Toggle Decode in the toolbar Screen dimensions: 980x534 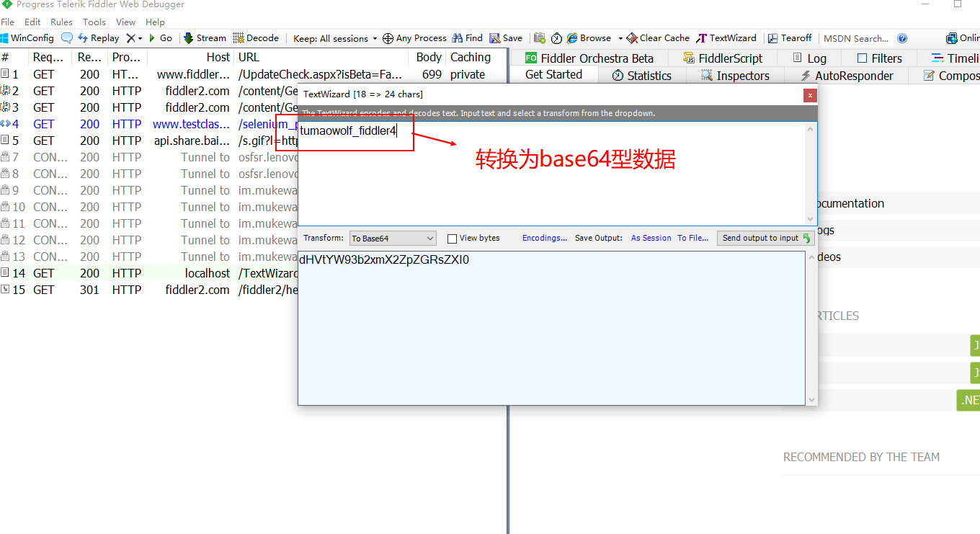point(256,38)
